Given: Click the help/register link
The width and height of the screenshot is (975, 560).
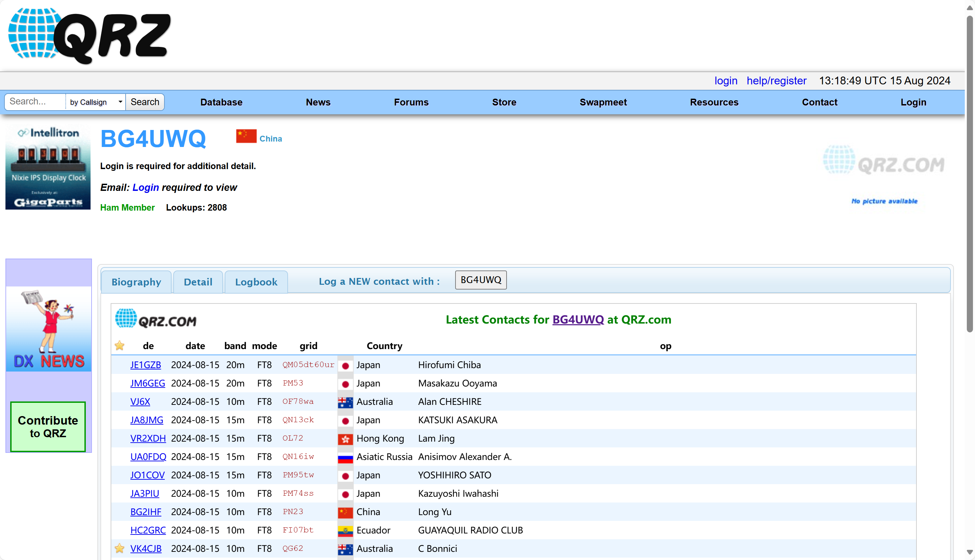Looking at the screenshot, I should point(777,81).
